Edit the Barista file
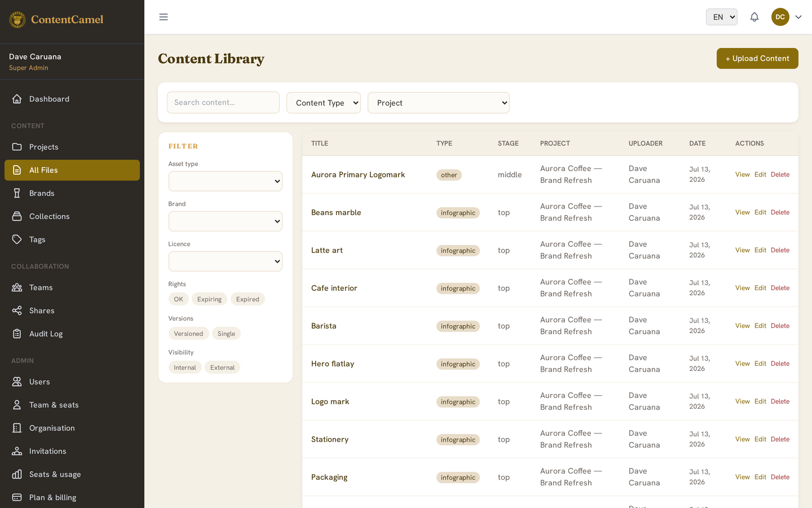Viewport: 812px width, 508px height. [x=760, y=326]
